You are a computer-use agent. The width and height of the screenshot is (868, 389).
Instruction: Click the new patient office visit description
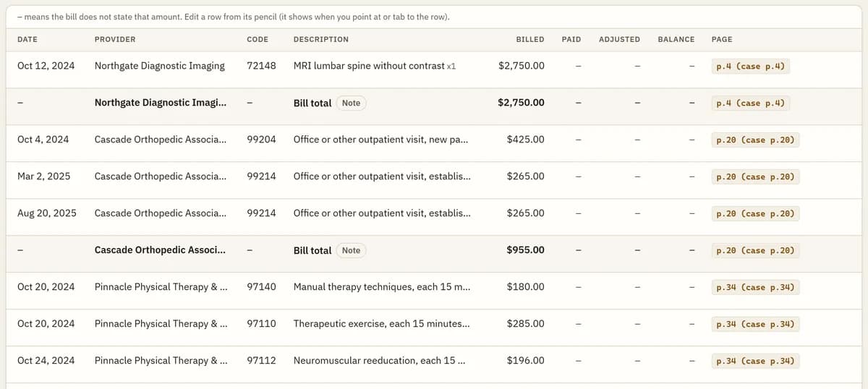coord(380,140)
